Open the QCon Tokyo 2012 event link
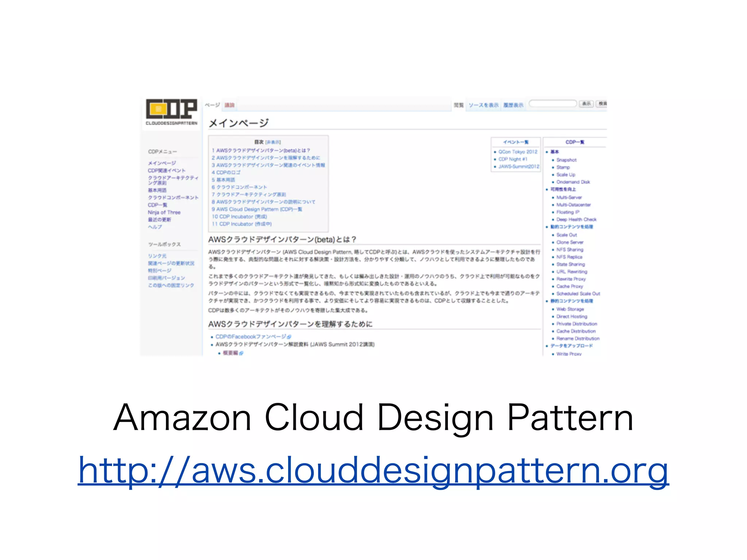The height and width of the screenshot is (560, 747). point(518,152)
